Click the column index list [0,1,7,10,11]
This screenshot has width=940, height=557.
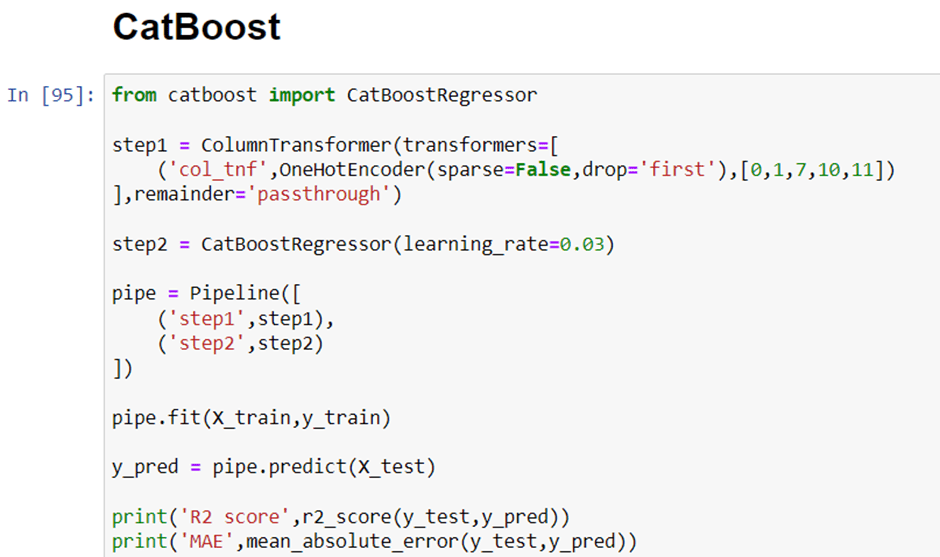(812, 170)
